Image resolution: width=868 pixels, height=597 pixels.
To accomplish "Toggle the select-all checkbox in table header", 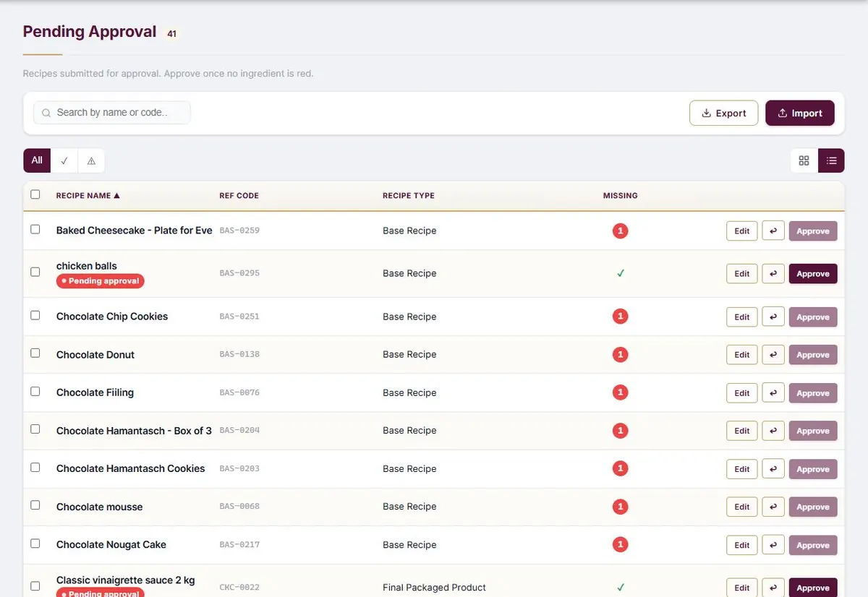I will (35, 194).
